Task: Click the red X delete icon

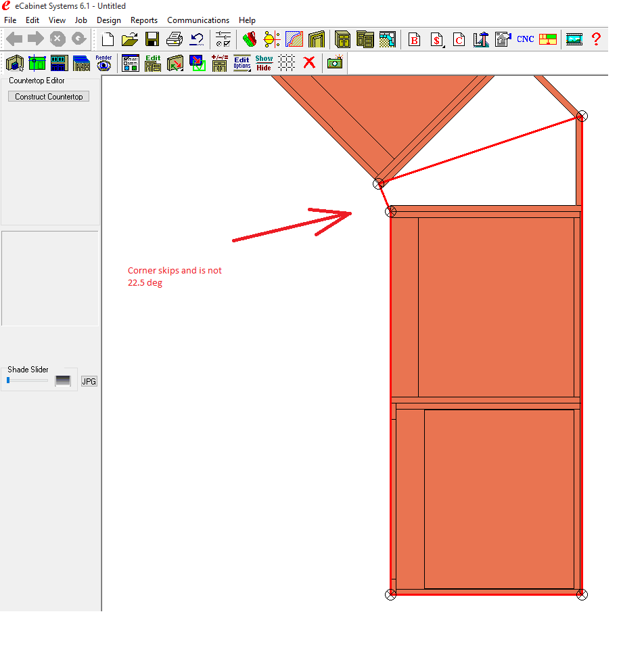Action: [309, 63]
